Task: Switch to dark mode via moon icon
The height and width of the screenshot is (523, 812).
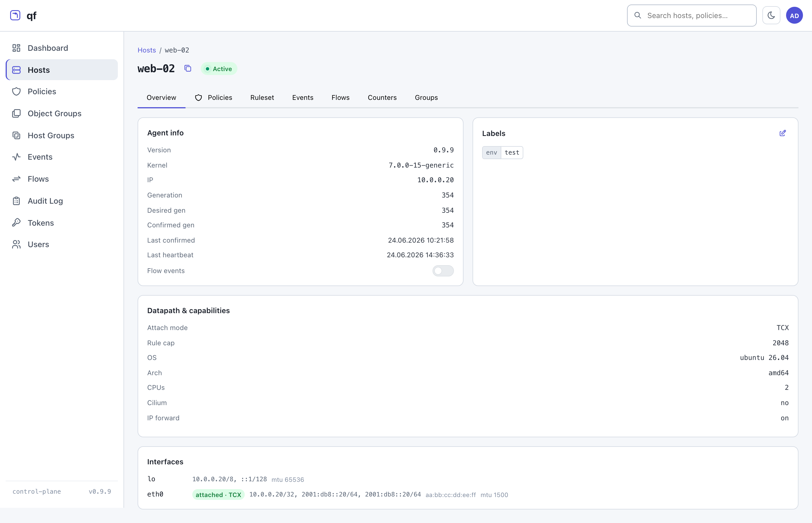Action: coord(771,15)
